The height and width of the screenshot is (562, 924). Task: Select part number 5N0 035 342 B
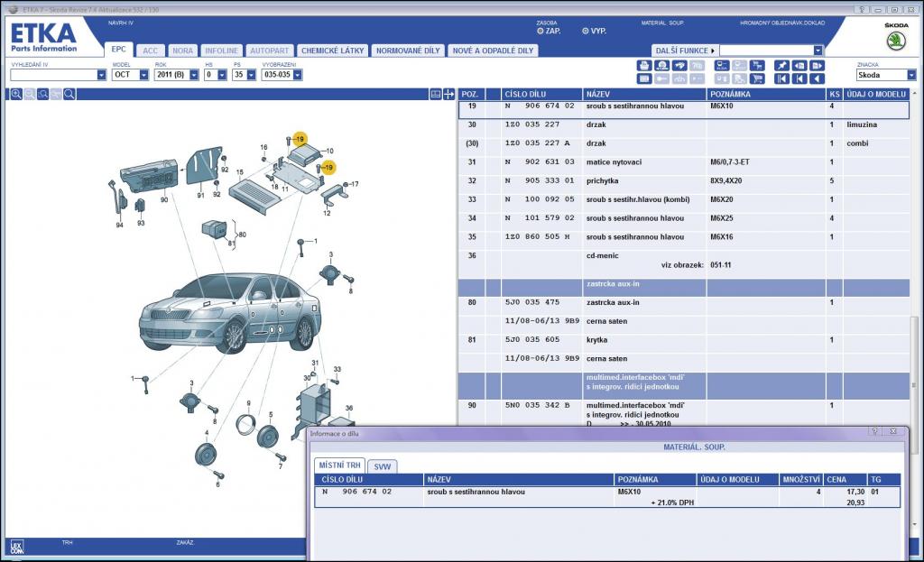tap(538, 405)
